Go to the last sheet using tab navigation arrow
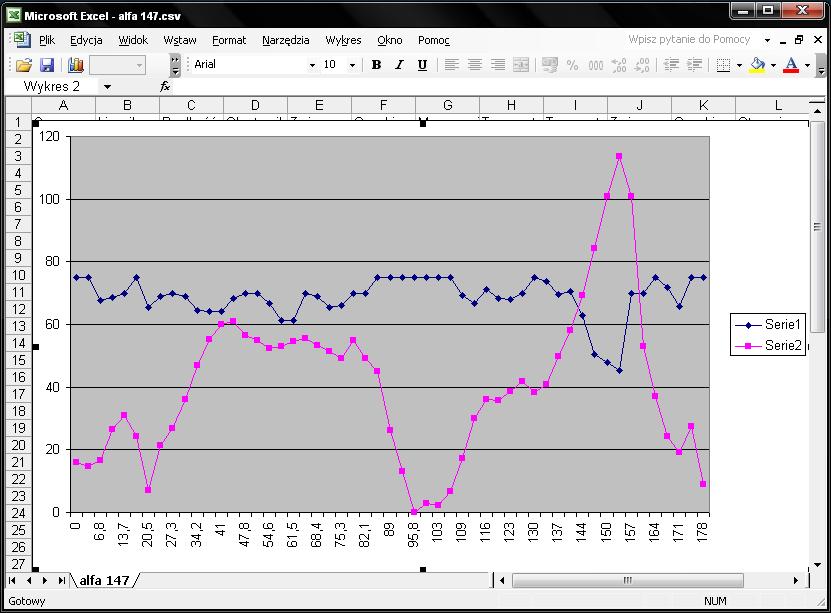Image resolution: width=831 pixels, height=613 pixels. (61, 580)
